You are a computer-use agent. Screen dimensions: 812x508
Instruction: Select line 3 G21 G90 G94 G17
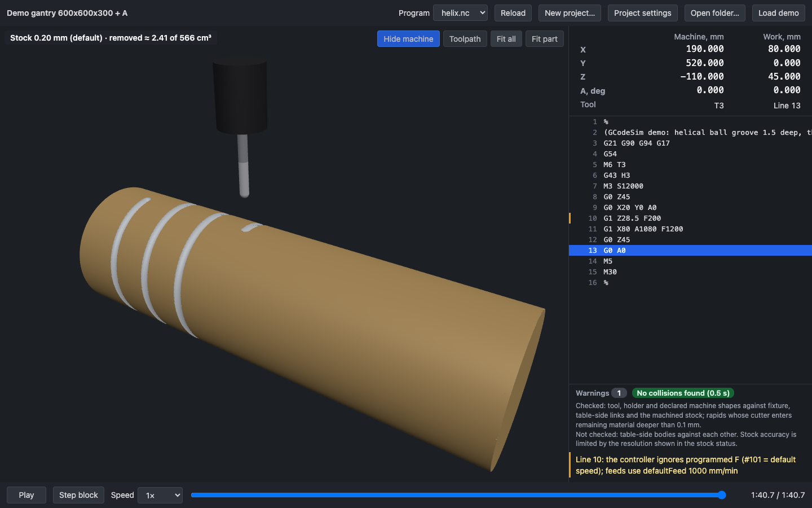[690, 143]
